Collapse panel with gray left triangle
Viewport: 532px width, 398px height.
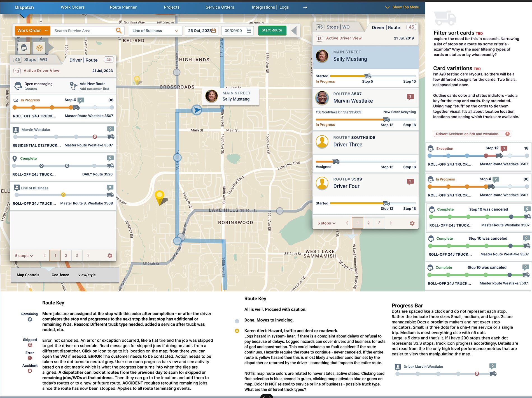(294, 31)
